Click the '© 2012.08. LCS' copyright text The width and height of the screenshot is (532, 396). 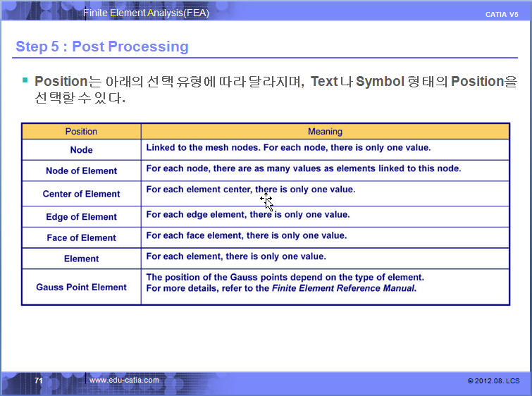493,380
